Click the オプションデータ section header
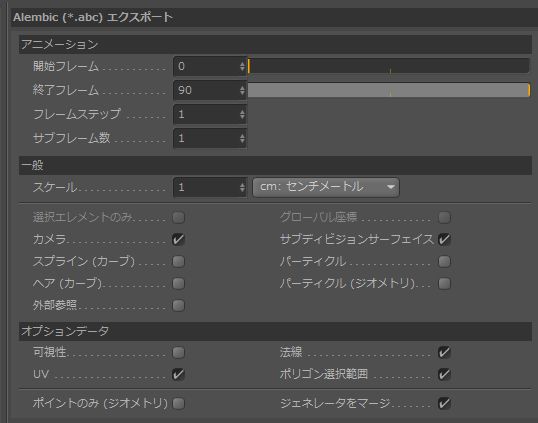 click(275, 331)
